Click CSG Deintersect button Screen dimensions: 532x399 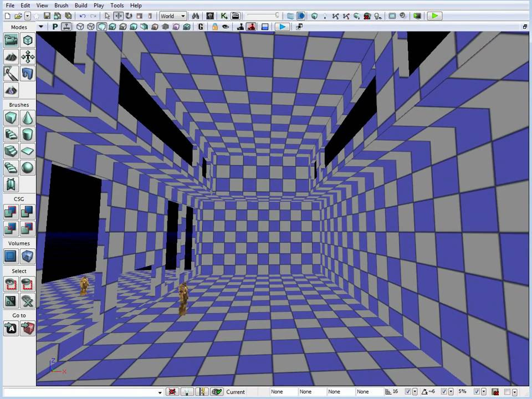28,229
